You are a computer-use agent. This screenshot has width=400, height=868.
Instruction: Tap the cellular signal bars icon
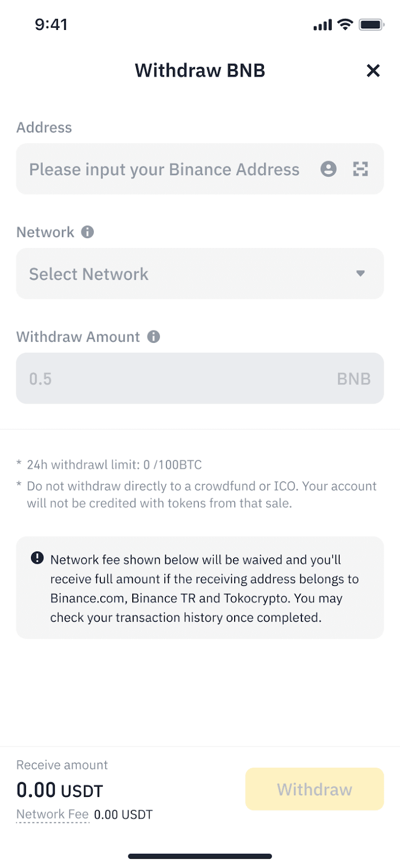[322, 25]
